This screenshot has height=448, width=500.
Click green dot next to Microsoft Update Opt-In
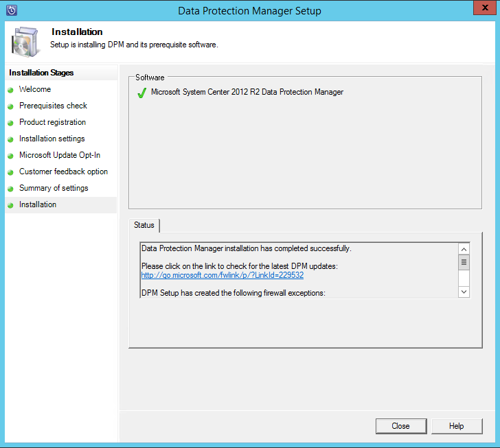pos(10,156)
